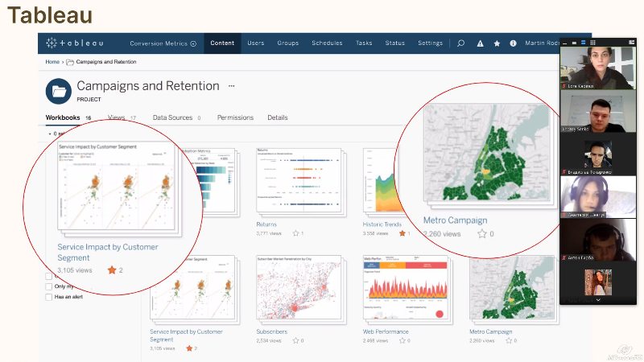644x362 pixels.
Task: Toggle favorite star next to 3,105 views enlarged
Action: pyautogui.click(x=112, y=270)
